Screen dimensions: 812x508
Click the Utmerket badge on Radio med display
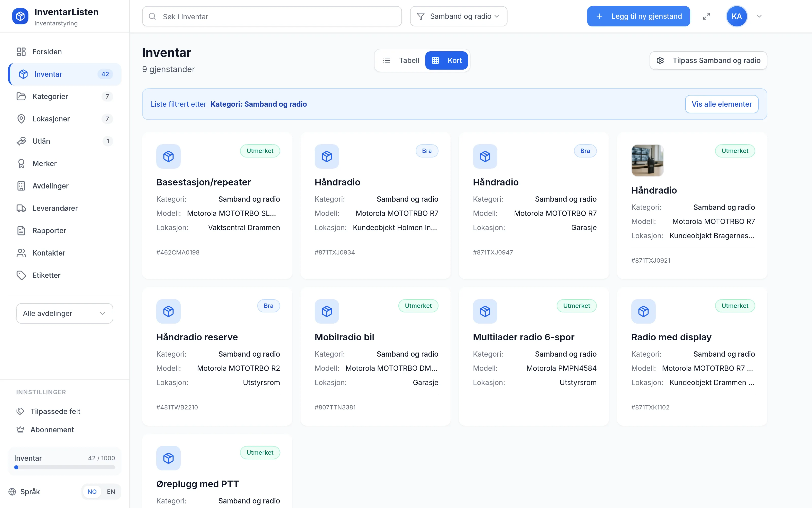735,306
